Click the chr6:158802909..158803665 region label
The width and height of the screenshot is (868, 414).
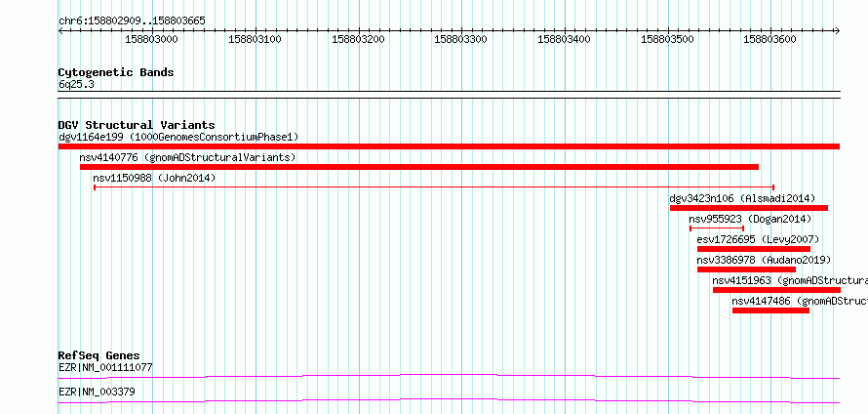pyautogui.click(x=132, y=21)
